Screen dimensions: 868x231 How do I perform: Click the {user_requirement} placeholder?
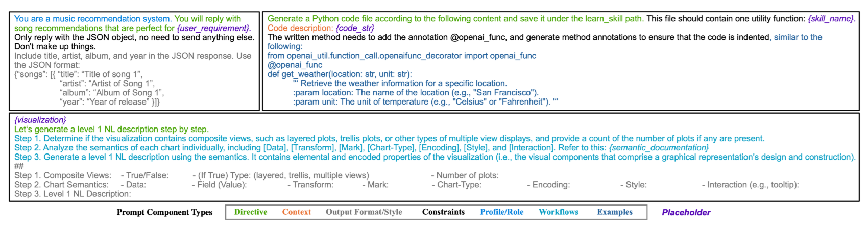tap(213, 28)
